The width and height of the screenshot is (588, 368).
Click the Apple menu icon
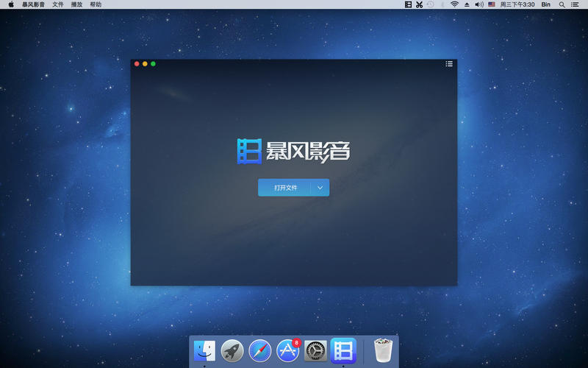(11, 4)
